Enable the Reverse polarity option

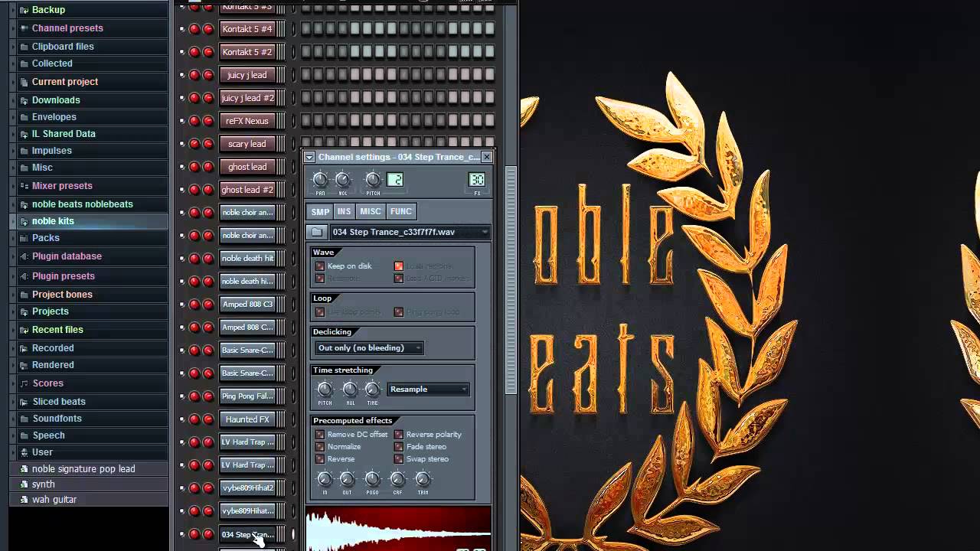398,434
